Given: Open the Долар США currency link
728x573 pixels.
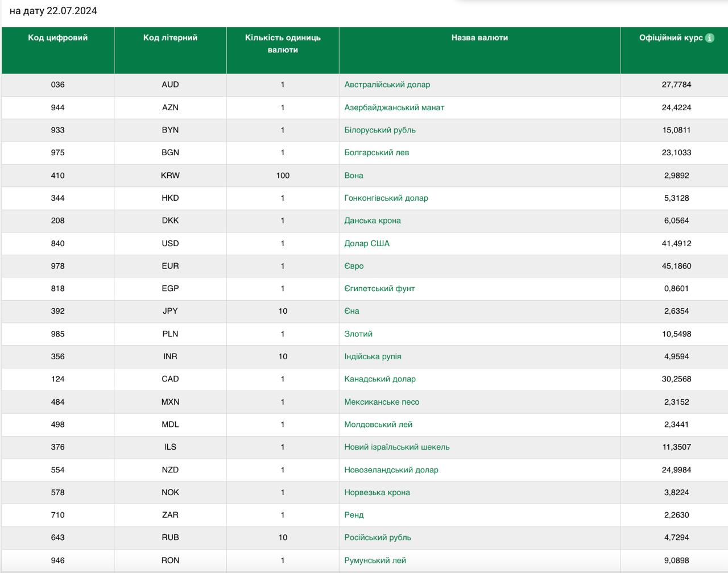Looking at the screenshot, I should tap(366, 243).
